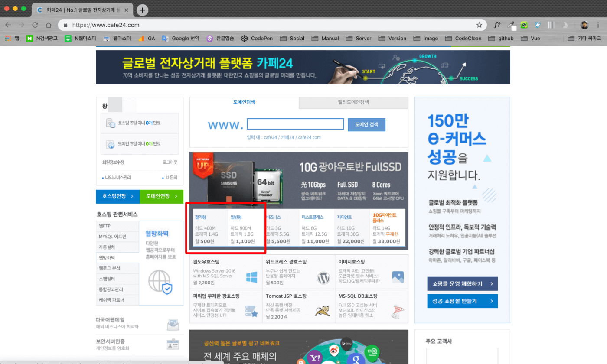Select the 자이언트 hosting plan
This screenshot has height=364, width=607.
pos(352,228)
